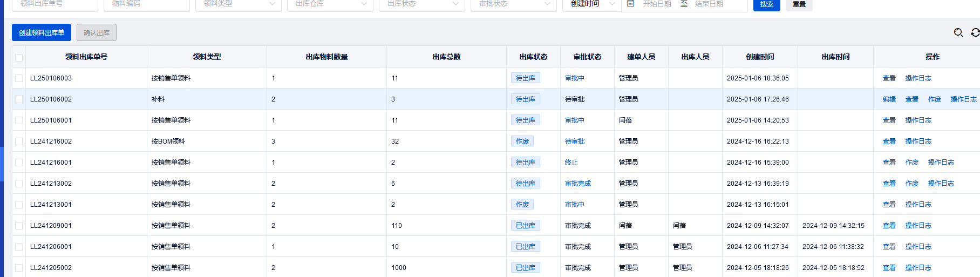This screenshot has height=277, width=980.
Task: Click the 创建领料出库单 button
Action: click(42, 32)
